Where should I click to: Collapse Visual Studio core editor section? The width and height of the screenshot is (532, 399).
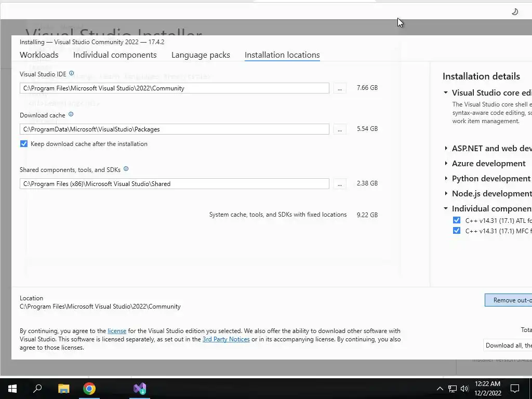(x=446, y=92)
